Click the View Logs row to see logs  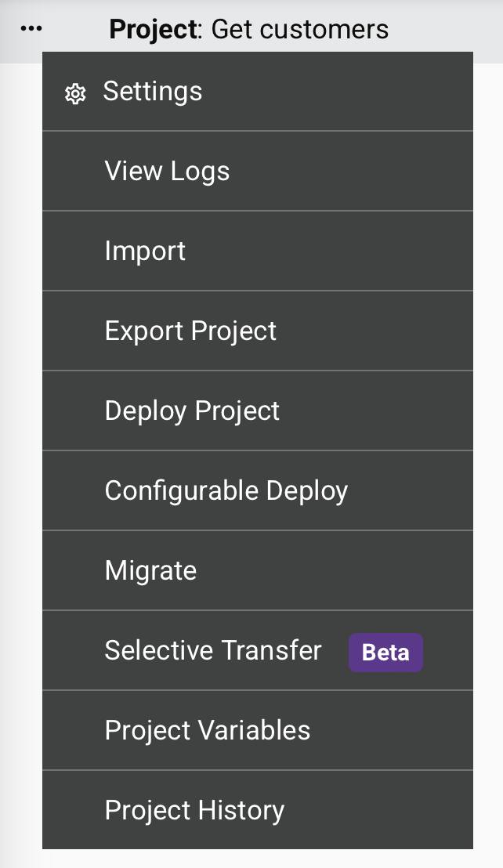click(257, 172)
